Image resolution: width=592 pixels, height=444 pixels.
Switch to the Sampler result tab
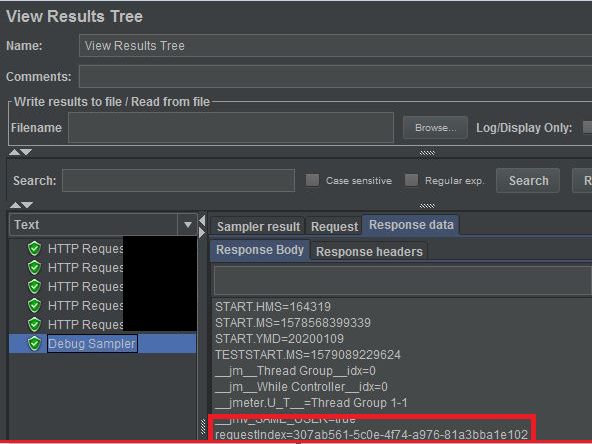coord(258,227)
